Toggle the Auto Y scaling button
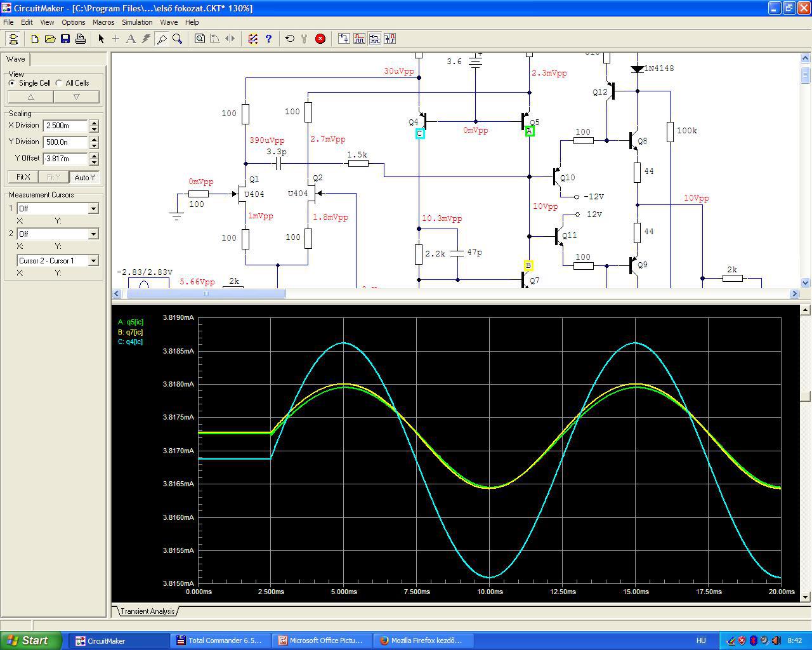Image resolution: width=812 pixels, height=650 pixels. 84,177
